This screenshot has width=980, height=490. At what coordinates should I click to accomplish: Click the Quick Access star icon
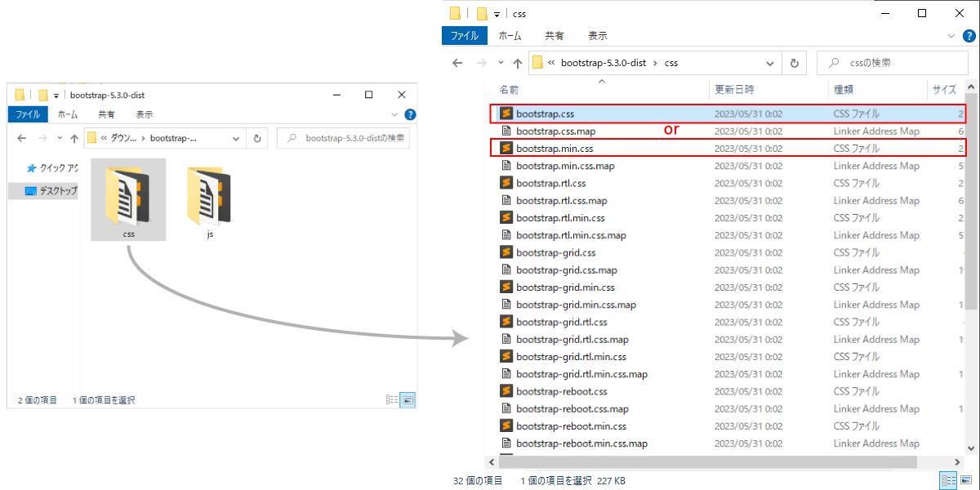32,168
